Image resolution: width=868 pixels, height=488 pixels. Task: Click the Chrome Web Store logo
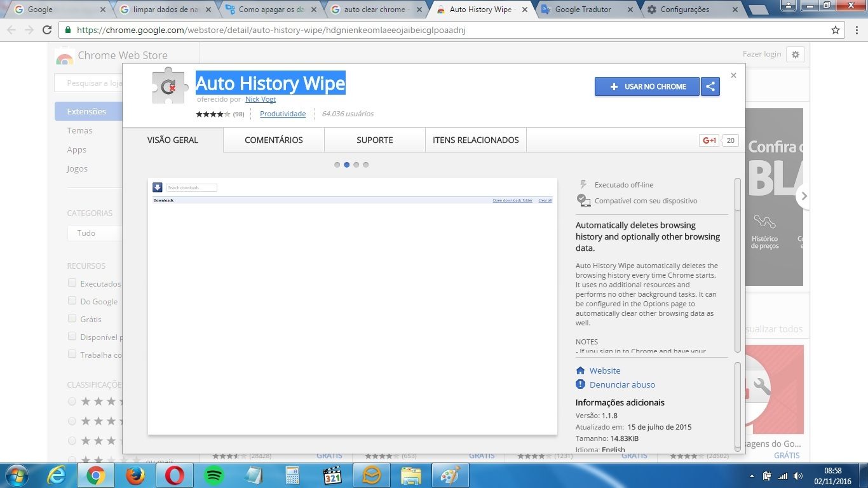pos(64,56)
